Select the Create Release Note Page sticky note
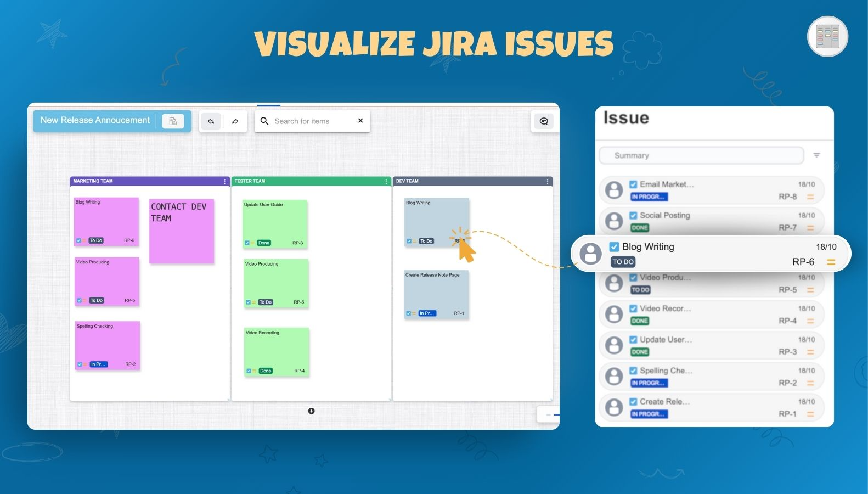This screenshot has height=494, width=868. (x=436, y=294)
